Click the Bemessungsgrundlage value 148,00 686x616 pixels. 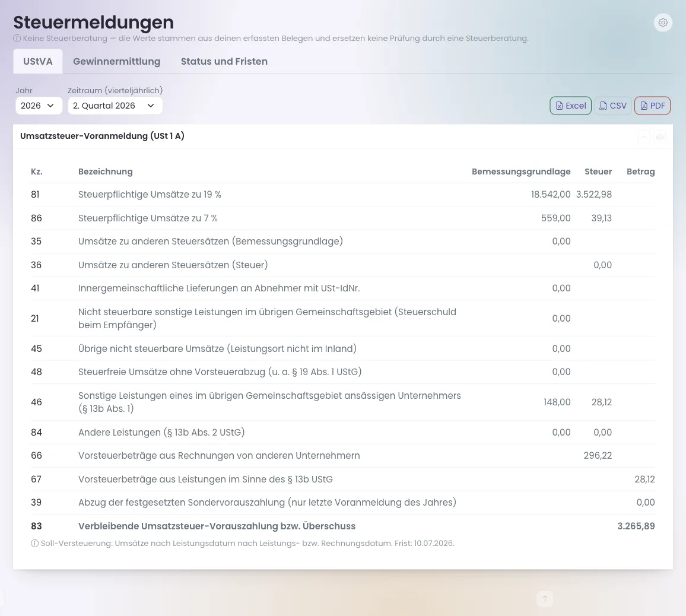(x=557, y=402)
